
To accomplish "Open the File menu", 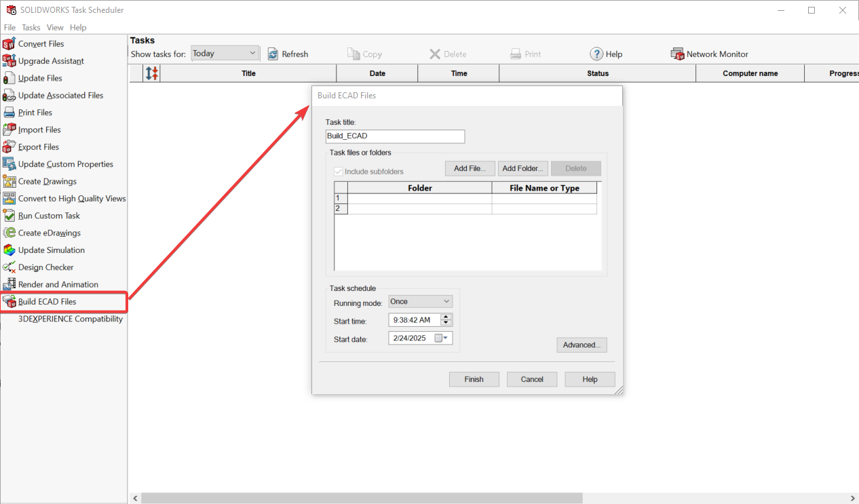I will [x=9, y=27].
